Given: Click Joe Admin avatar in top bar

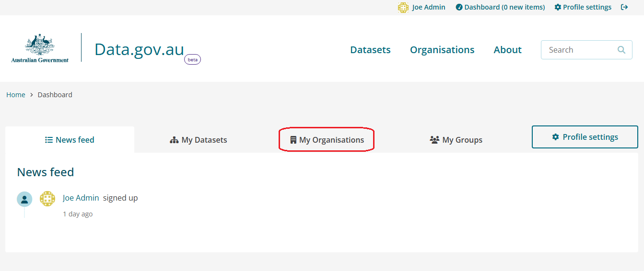Looking at the screenshot, I should pos(403,7).
